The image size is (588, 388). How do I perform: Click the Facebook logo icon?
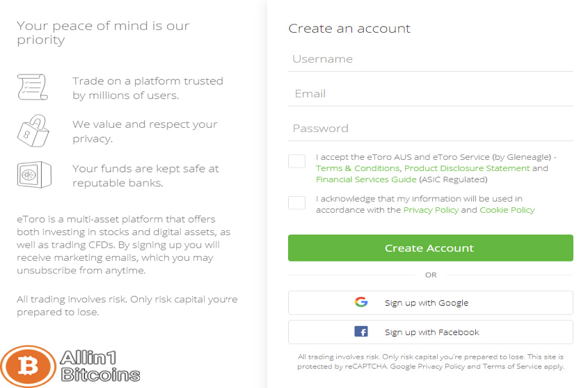(361, 332)
